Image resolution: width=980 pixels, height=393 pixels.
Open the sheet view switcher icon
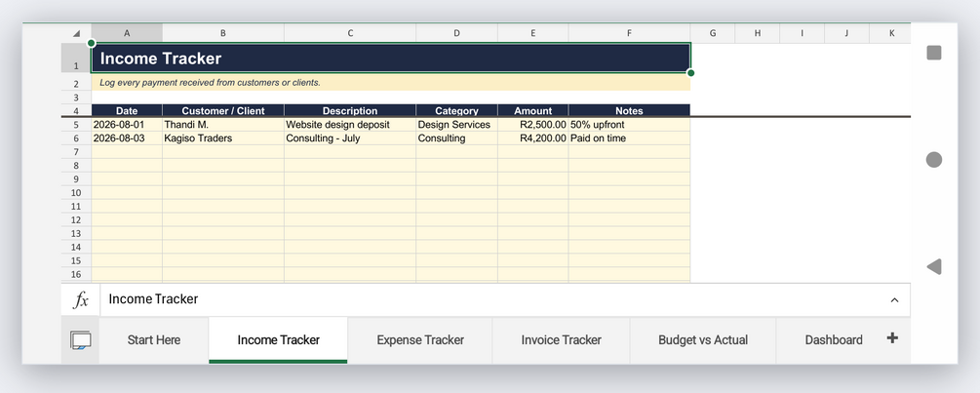[x=80, y=340]
